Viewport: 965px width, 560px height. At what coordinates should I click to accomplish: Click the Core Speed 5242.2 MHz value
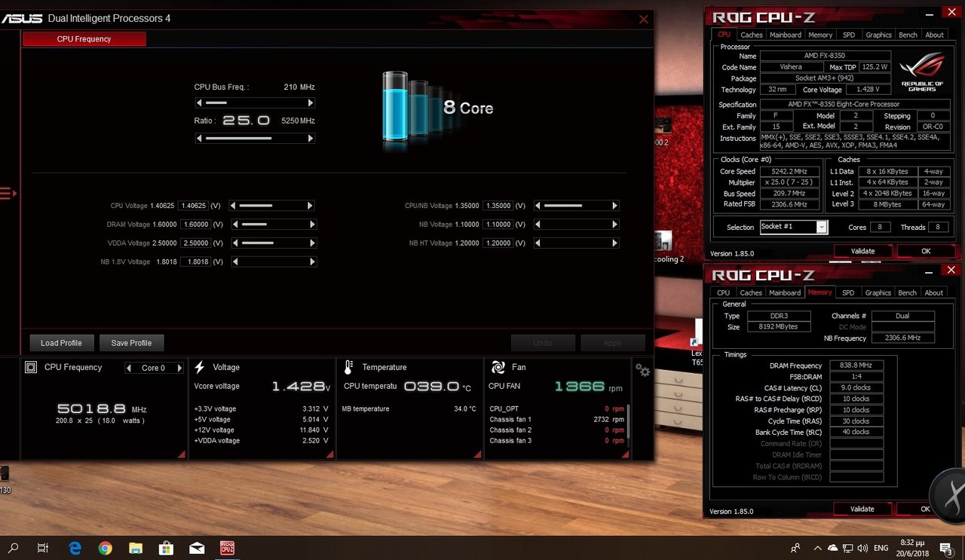pos(790,171)
